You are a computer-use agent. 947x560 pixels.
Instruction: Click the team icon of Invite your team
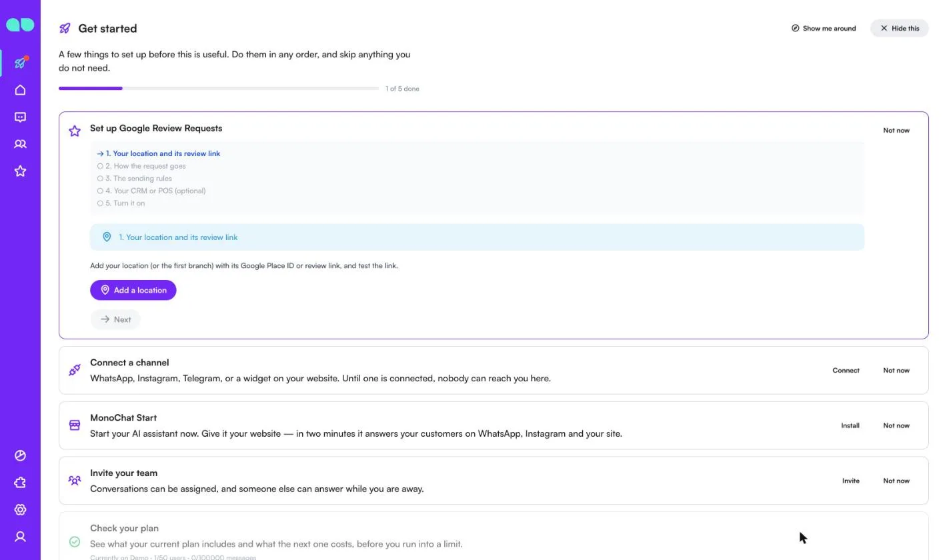click(x=75, y=480)
